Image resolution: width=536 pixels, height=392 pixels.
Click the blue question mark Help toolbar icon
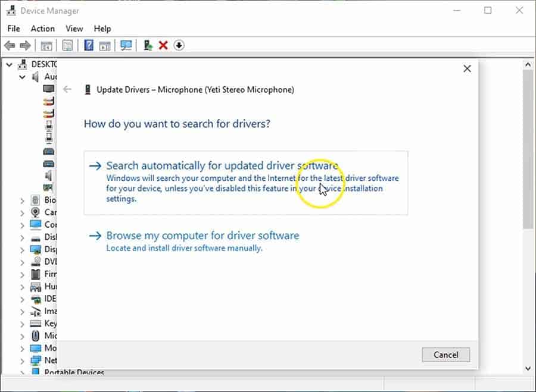pyautogui.click(x=89, y=45)
